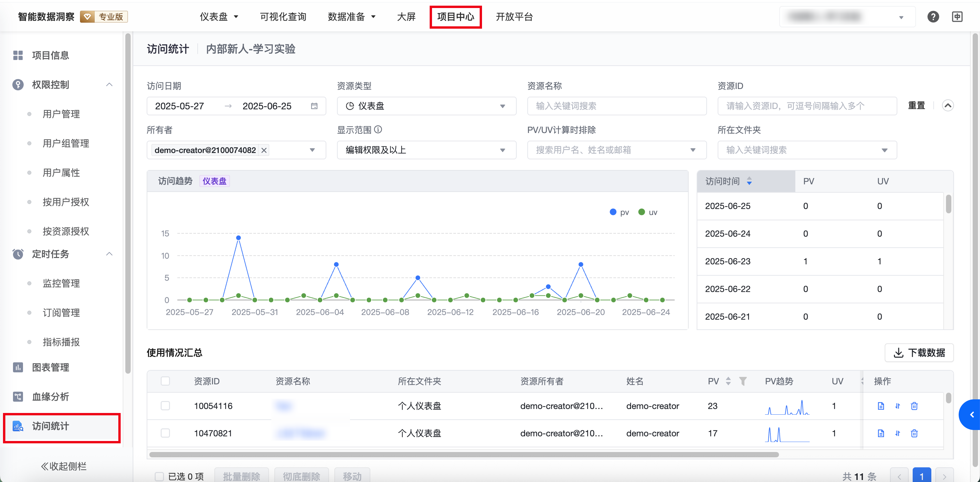The image size is (980, 482).
Task: Click the summary table horizontal scrollbar
Action: point(464,455)
